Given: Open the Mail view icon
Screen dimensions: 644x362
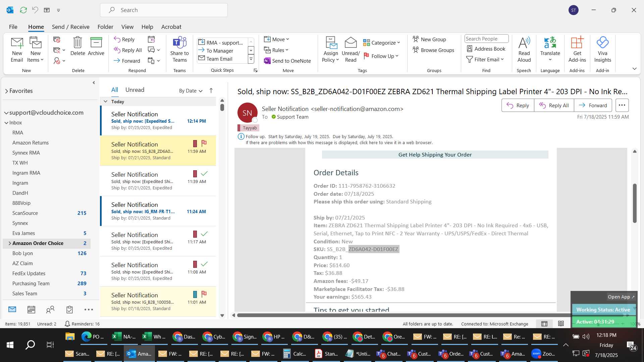Looking at the screenshot, I should (x=12, y=309).
